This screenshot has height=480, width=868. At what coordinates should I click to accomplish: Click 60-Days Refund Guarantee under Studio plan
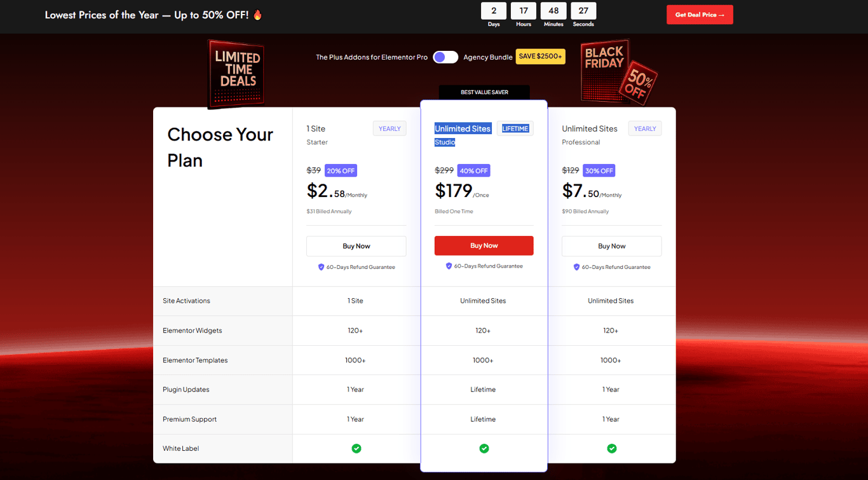coord(488,266)
